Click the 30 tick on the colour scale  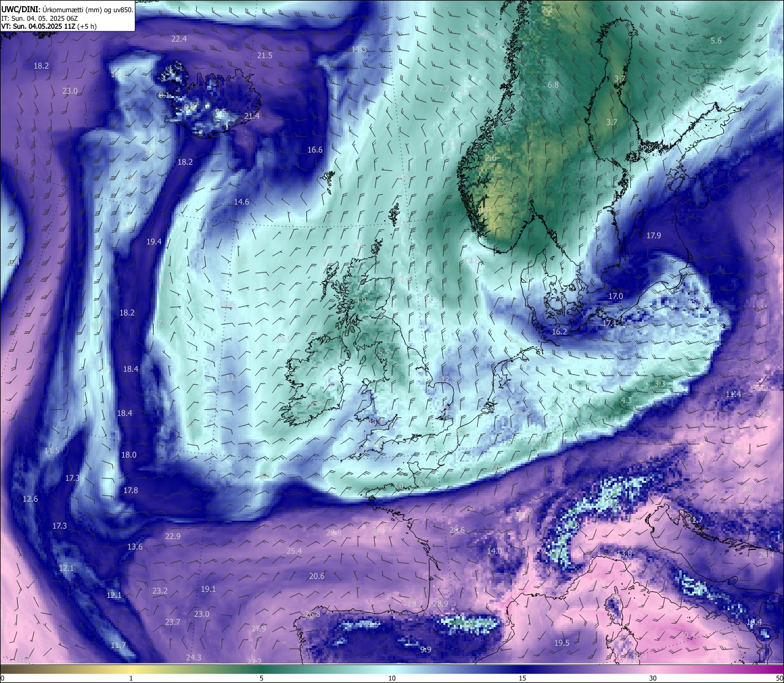tap(653, 678)
